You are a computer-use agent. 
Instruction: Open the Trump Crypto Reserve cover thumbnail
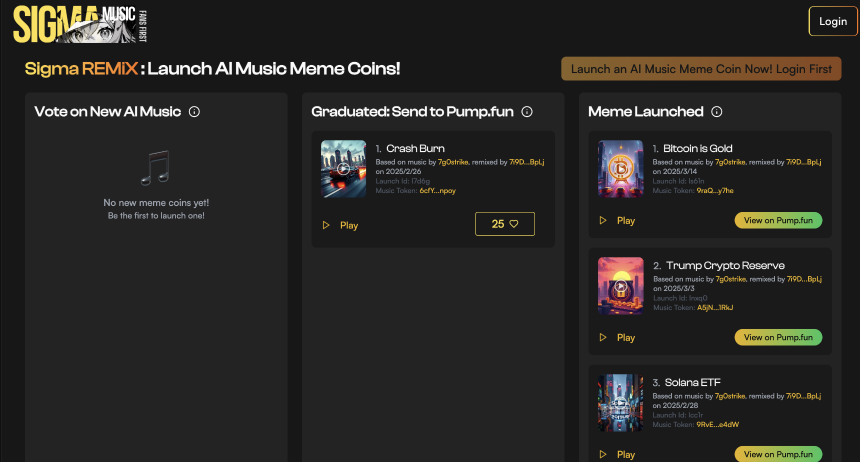pyautogui.click(x=620, y=286)
